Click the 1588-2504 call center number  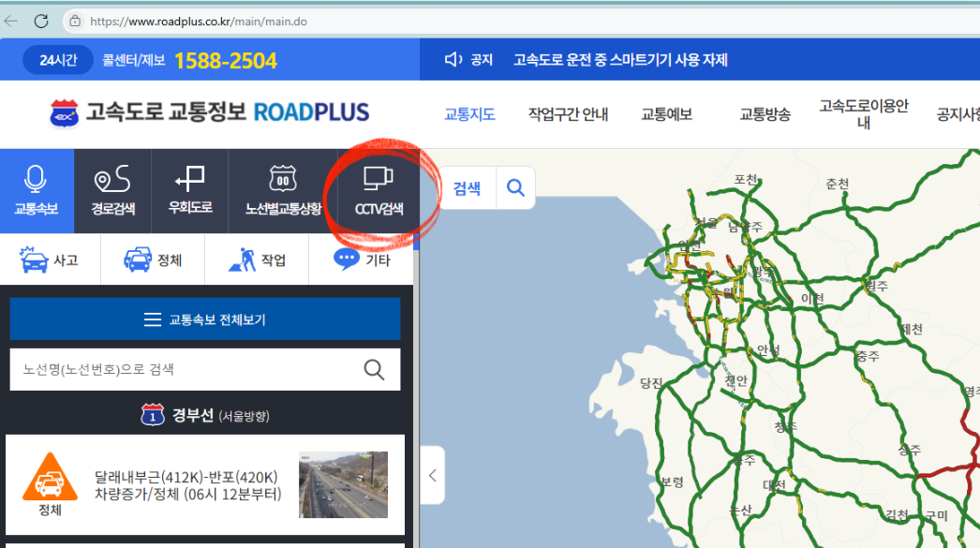[226, 61]
